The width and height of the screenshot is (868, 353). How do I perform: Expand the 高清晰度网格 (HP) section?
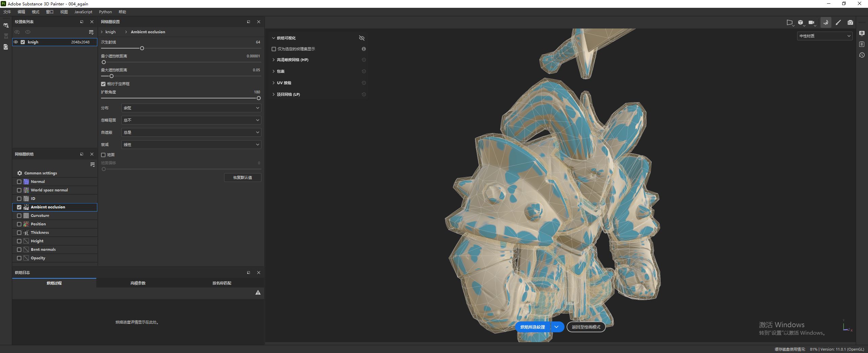(x=292, y=60)
